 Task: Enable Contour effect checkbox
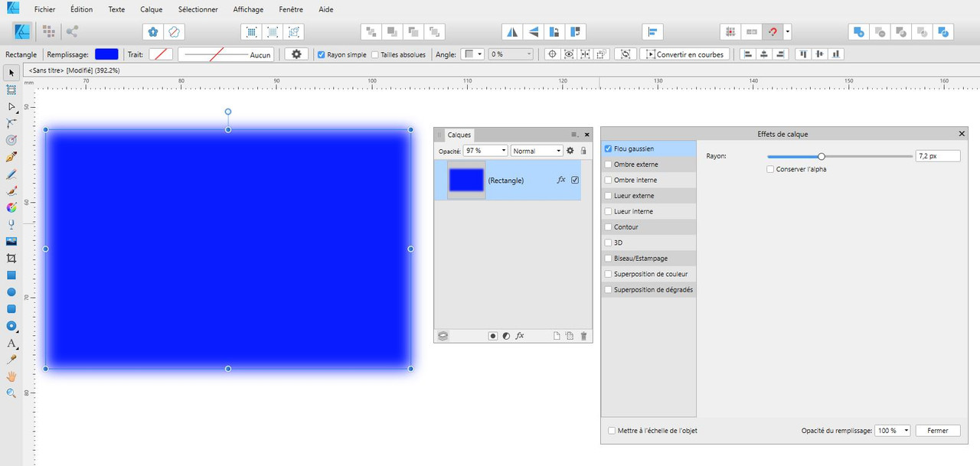click(x=608, y=227)
